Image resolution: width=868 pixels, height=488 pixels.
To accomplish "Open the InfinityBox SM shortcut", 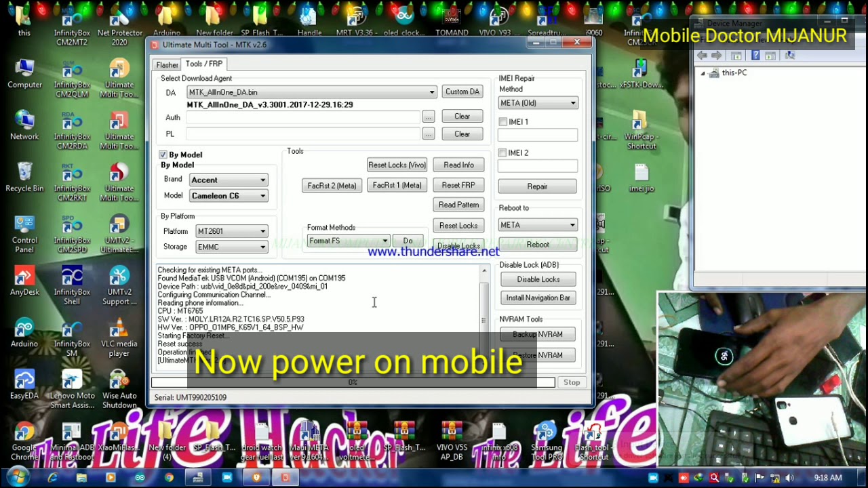I will coord(72,338).
